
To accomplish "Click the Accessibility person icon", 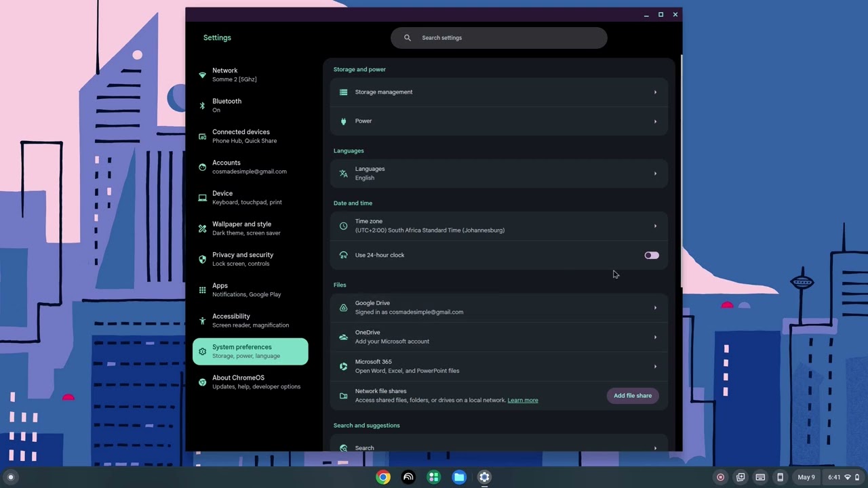I will [x=202, y=321].
